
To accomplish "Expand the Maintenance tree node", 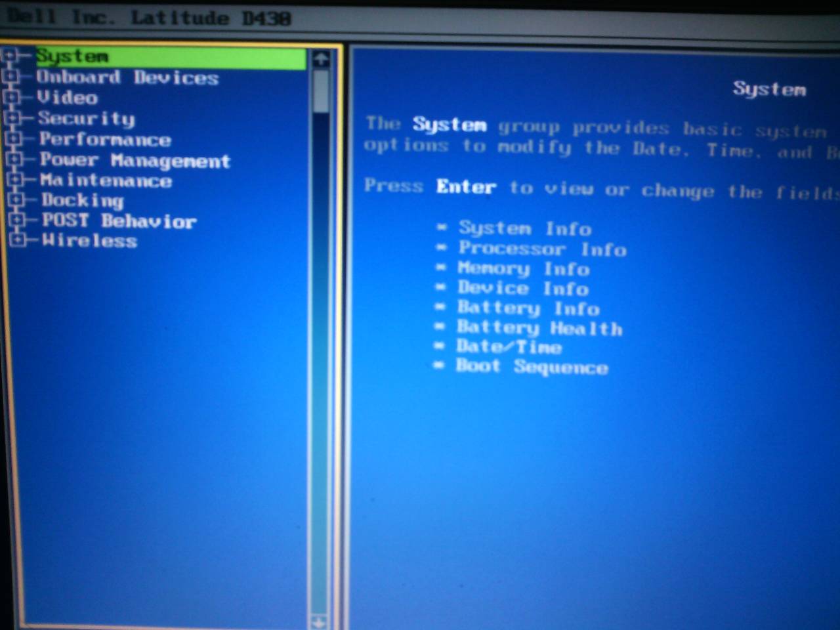I will coord(16,179).
